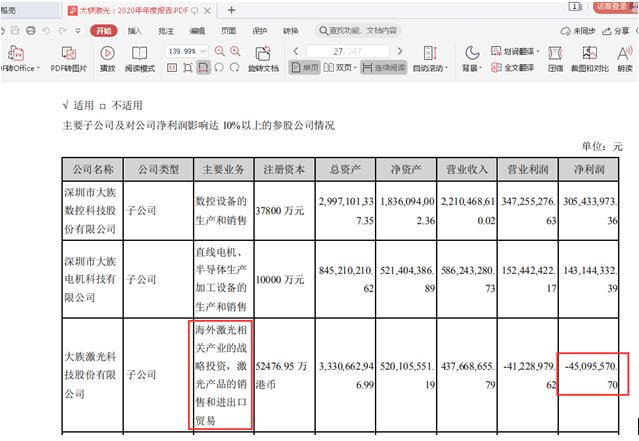Rotate page counterclockwise
Screen dimensions: 639x441
[x=219, y=67]
